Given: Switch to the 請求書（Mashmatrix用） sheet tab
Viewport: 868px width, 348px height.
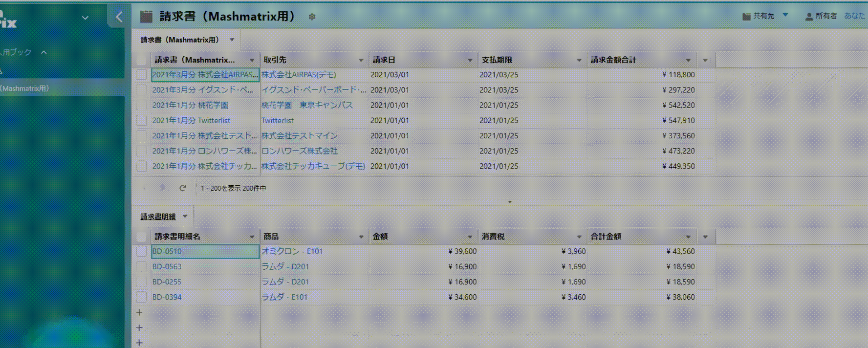Looking at the screenshot, I should [x=180, y=40].
